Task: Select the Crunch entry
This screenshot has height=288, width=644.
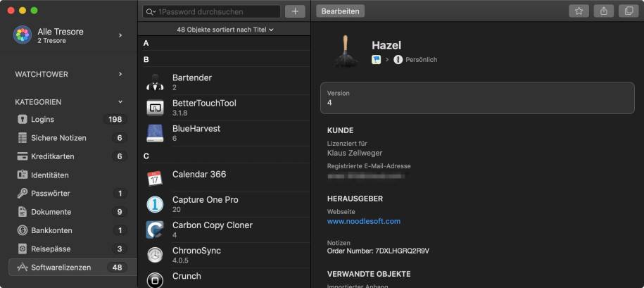Action: point(226,278)
